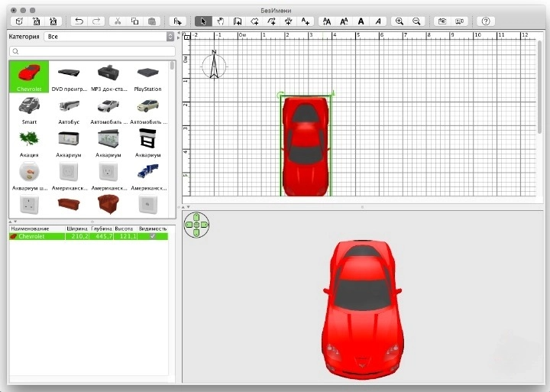Choose the Add text tool

[x=306, y=21]
